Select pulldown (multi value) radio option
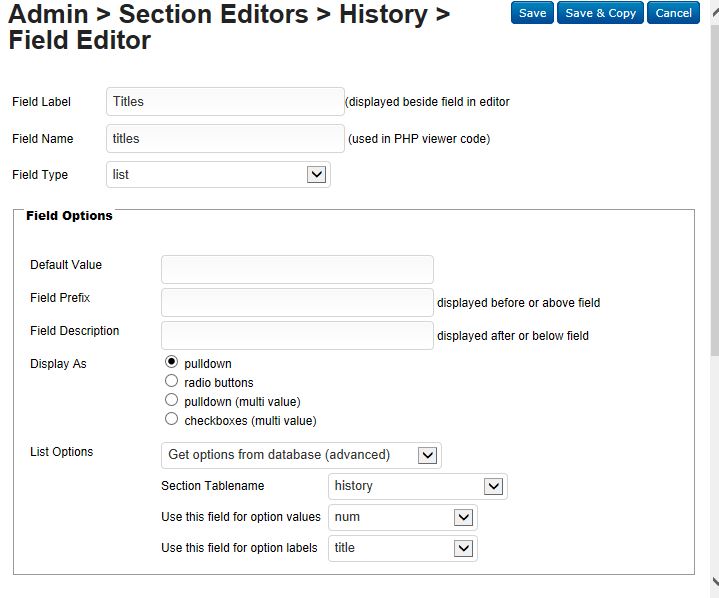The image size is (719, 598). (x=171, y=400)
